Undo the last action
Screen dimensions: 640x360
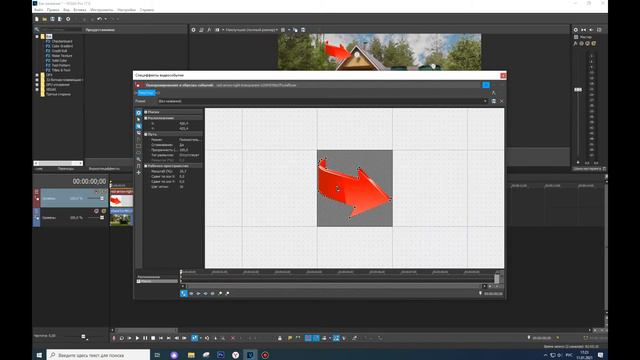99,19
